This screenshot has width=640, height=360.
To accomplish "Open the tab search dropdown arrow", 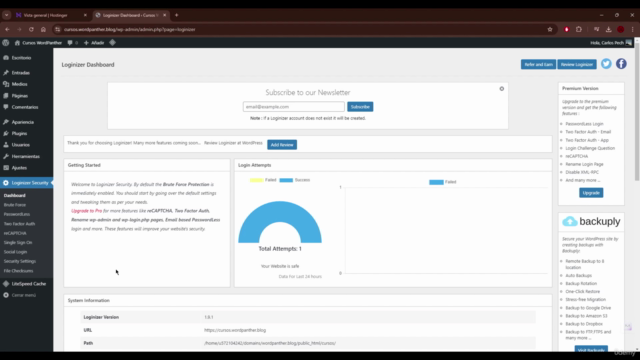I will (7, 15).
